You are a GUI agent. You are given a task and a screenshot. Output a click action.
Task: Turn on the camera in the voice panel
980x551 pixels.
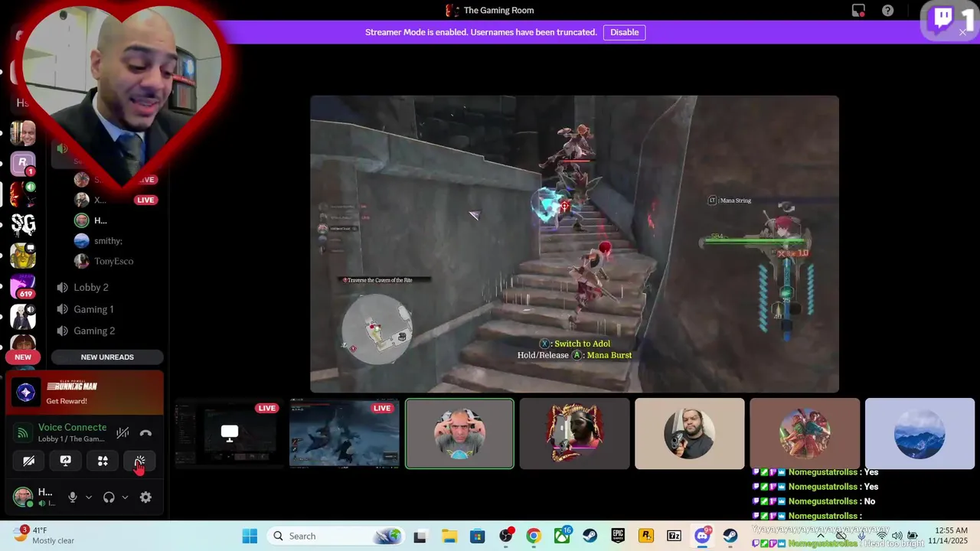(x=28, y=461)
